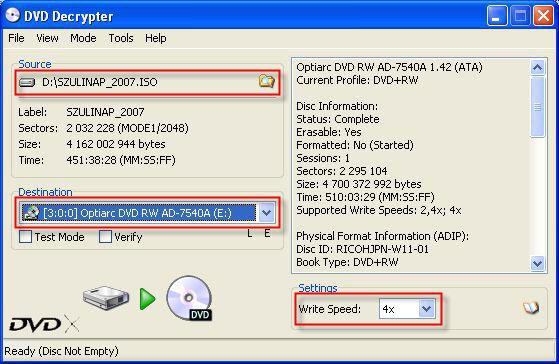Click the 'Disc ID: RICOHJPN-W11-01' line
559x364 pixels.
pyautogui.click(x=363, y=249)
